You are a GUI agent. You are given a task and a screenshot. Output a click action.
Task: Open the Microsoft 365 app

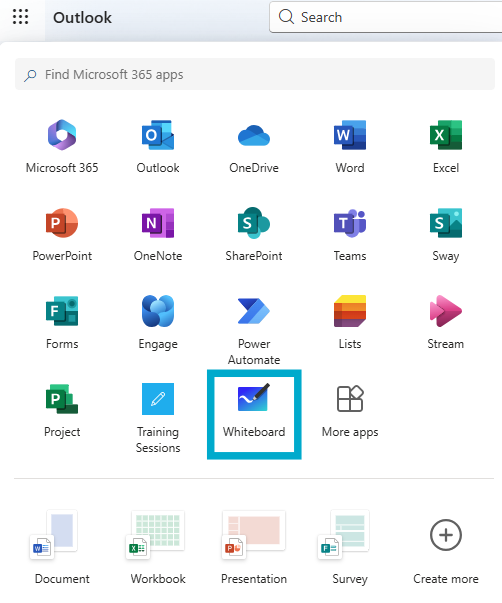62,147
